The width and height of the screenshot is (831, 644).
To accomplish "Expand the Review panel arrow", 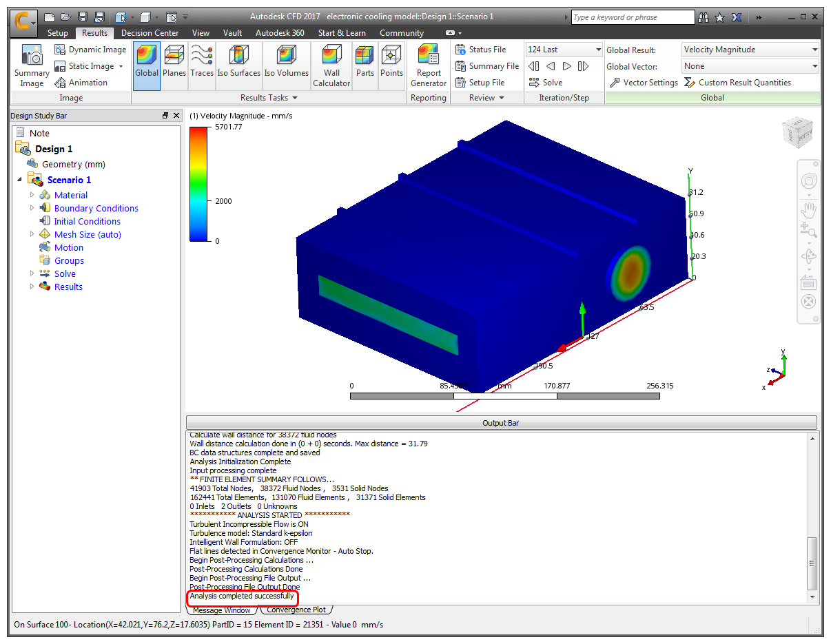I will 502,98.
